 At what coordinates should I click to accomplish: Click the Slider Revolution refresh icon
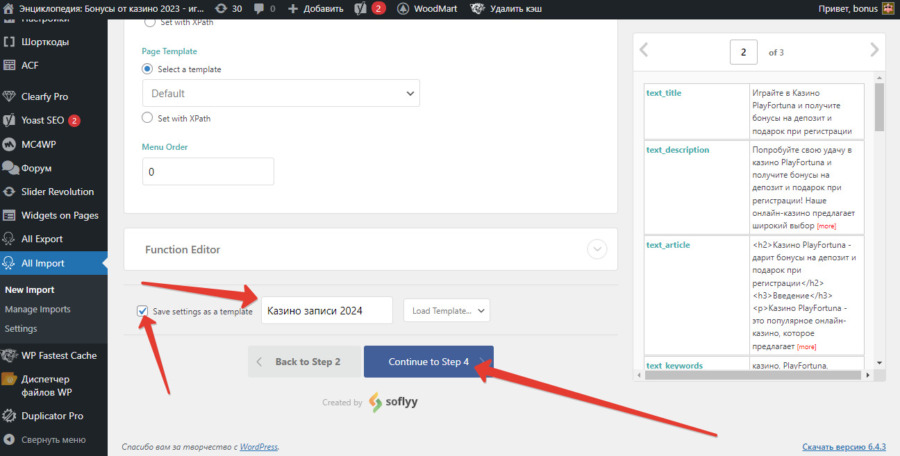(9, 192)
